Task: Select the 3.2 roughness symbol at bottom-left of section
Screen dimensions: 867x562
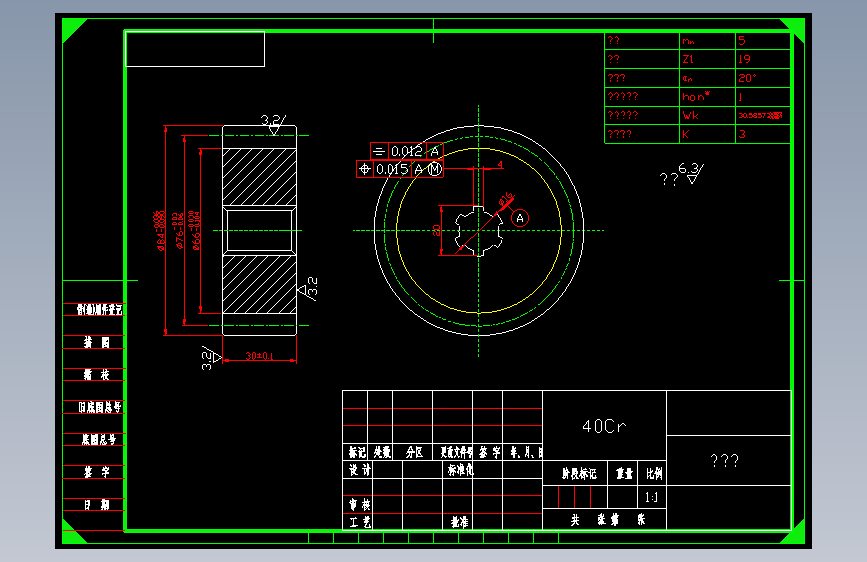Action: click(x=211, y=358)
